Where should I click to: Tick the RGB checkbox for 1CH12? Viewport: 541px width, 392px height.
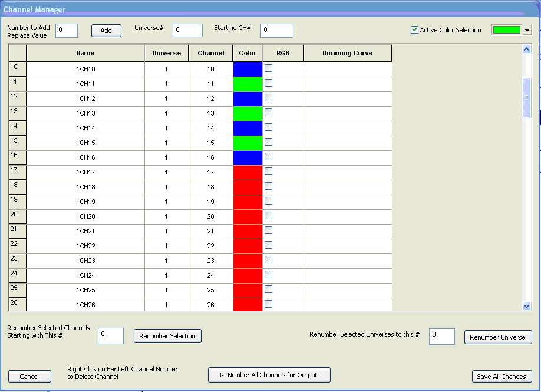click(x=268, y=98)
